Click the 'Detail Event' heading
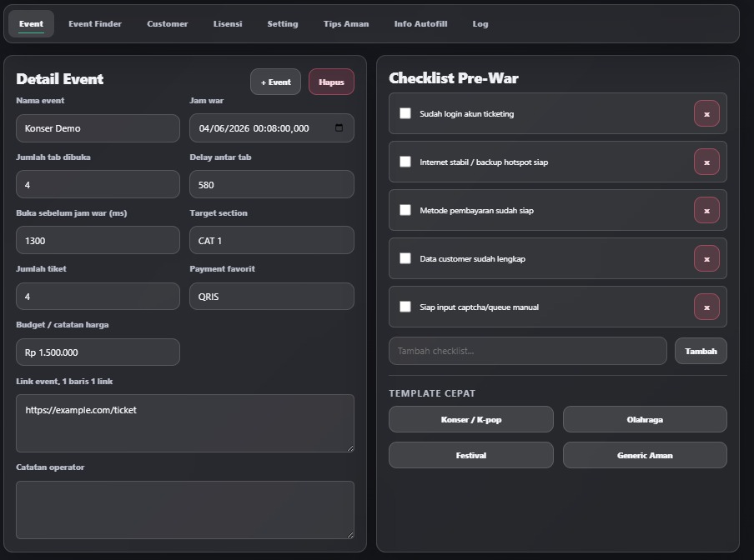 click(59, 79)
